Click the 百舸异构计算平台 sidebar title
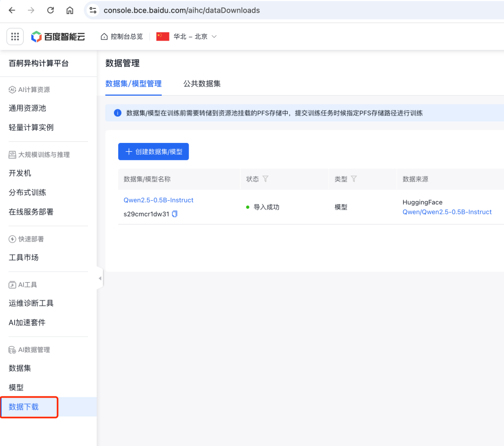Screen dimensions: 504x446 coord(38,64)
